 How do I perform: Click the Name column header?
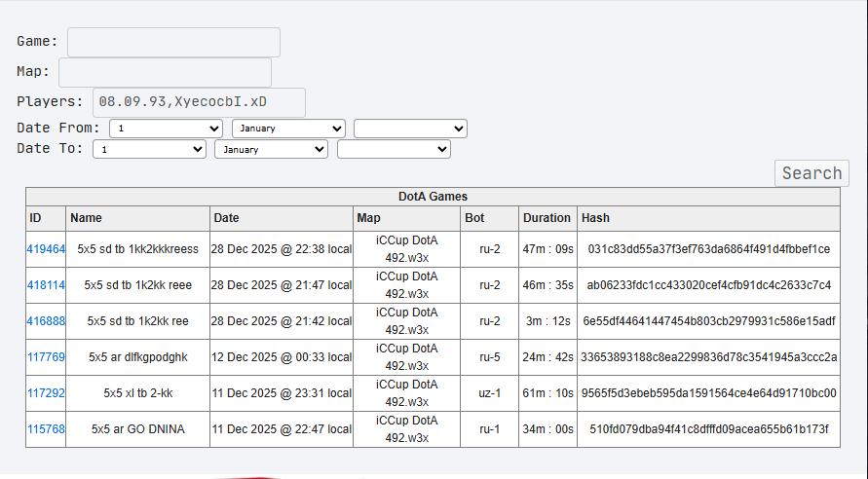click(86, 218)
